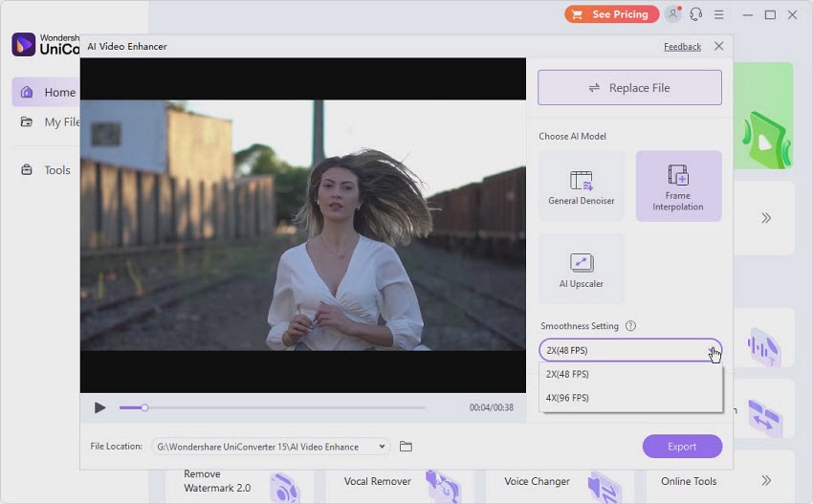The height and width of the screenshot is (504, 813).
Task: Click the Voice Changer card icon
Action: [604, 488]
